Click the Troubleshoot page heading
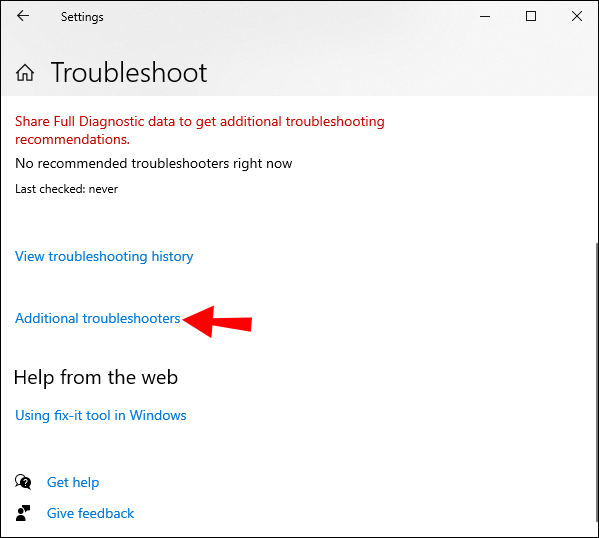The image size is (599, 538). pyautogui.click(x=129, y=72)
